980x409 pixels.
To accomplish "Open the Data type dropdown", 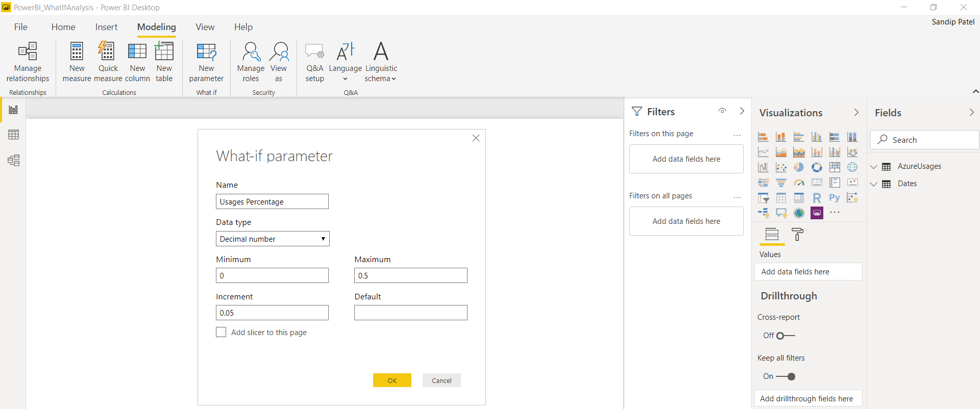I will pyautogui.click(x=273, y=239).
